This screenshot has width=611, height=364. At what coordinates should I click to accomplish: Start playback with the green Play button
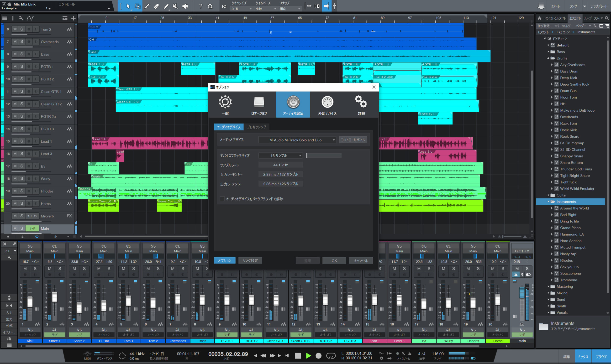click(308, 355)
